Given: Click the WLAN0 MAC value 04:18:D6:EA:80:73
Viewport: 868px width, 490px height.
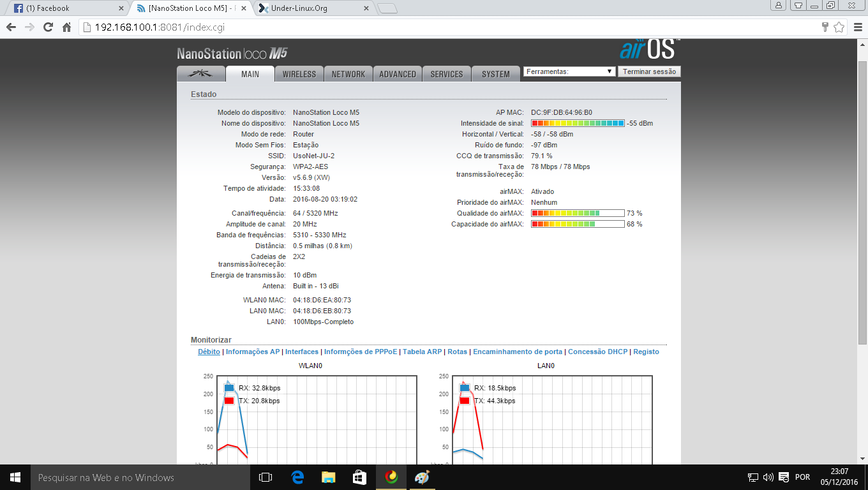Looking at the screenshot, I should tap(322, 300).
